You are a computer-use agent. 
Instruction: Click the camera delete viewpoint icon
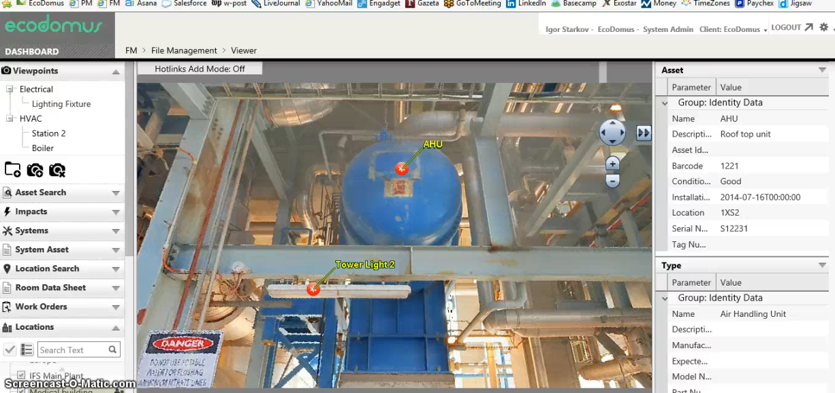[x=57, y=170]
